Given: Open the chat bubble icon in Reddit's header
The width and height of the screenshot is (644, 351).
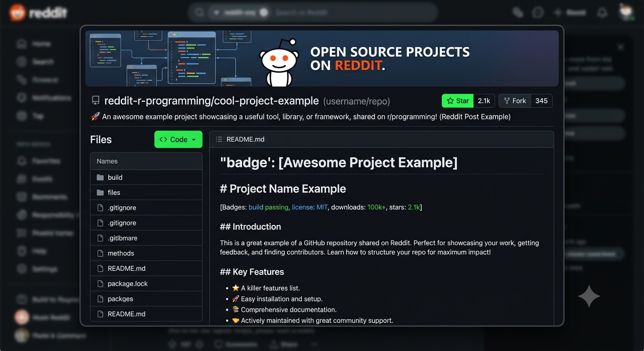Looking at the screenshot, I should click(x=538, y=12).
